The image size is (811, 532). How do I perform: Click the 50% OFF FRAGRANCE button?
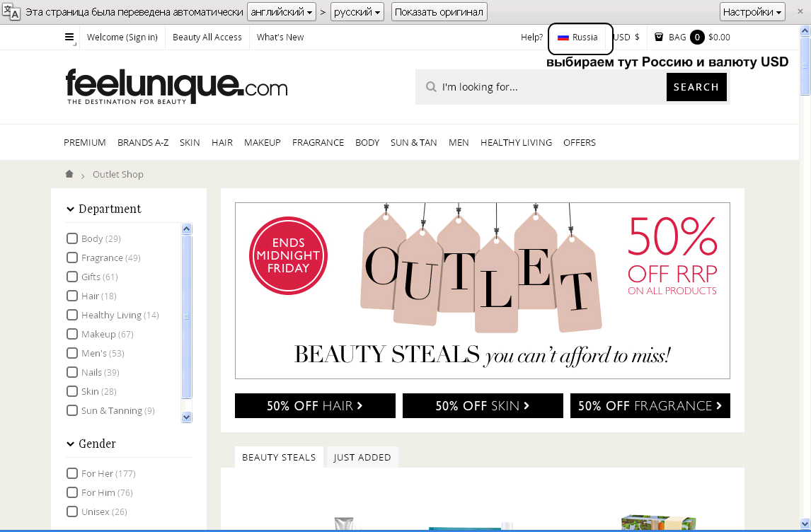pyautogui.click(x=650, y=406)
